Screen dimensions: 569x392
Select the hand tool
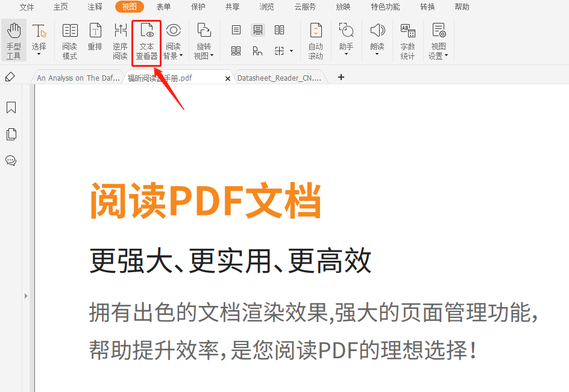[13, 39]
